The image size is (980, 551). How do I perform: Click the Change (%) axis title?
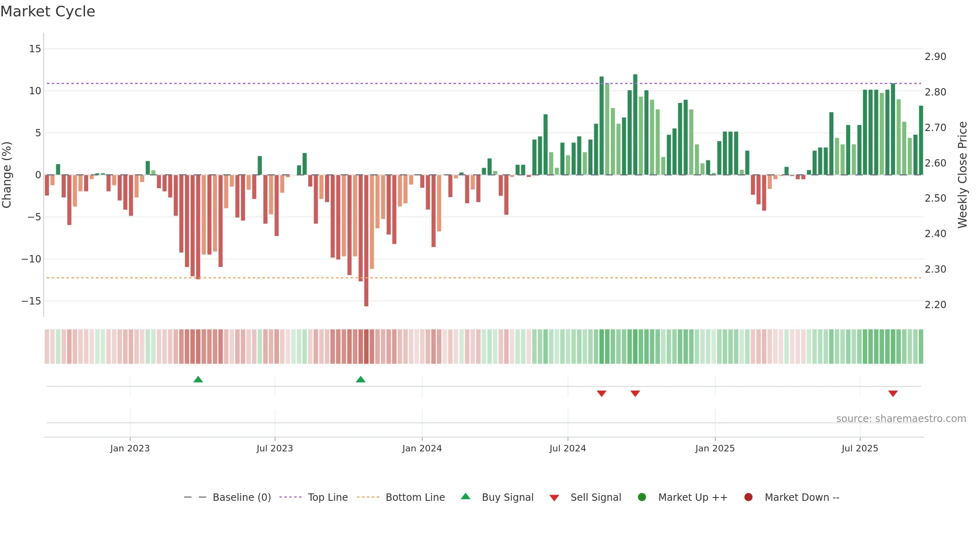(x=7, y=175)
